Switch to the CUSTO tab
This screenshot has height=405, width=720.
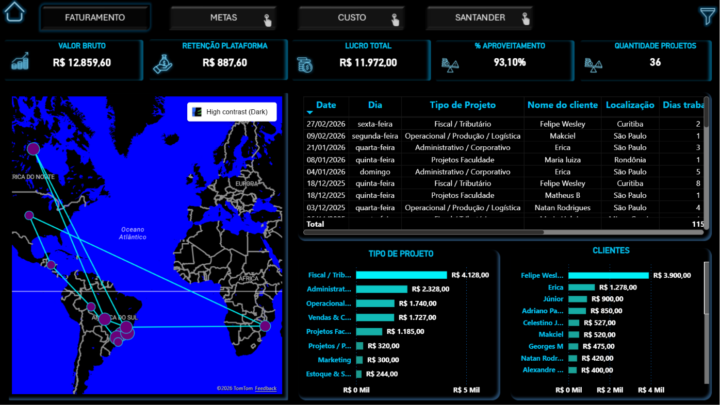tap(351, 18)
